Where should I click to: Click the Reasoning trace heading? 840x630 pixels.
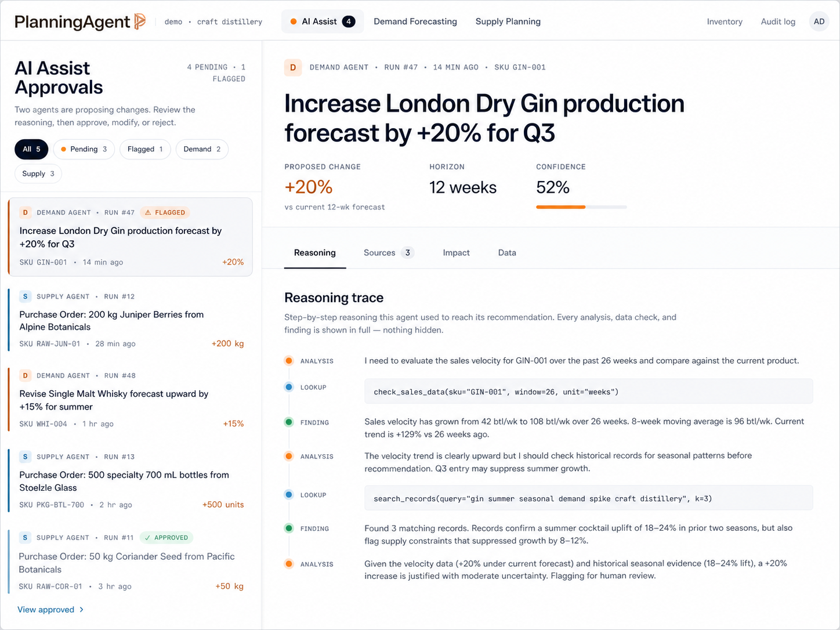(334, 298)
